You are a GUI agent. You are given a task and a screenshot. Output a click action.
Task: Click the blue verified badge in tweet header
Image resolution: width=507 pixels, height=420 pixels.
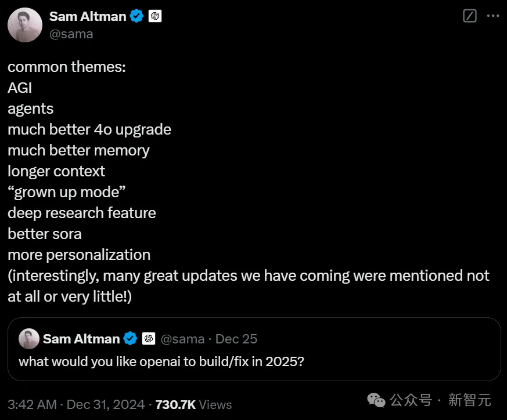[137, 16]
